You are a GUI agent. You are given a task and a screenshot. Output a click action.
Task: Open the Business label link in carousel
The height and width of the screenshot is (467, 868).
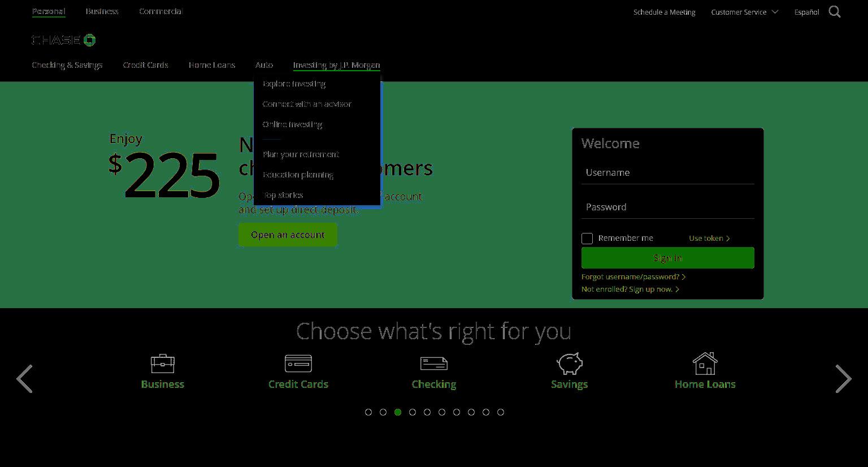pos(163,384)
